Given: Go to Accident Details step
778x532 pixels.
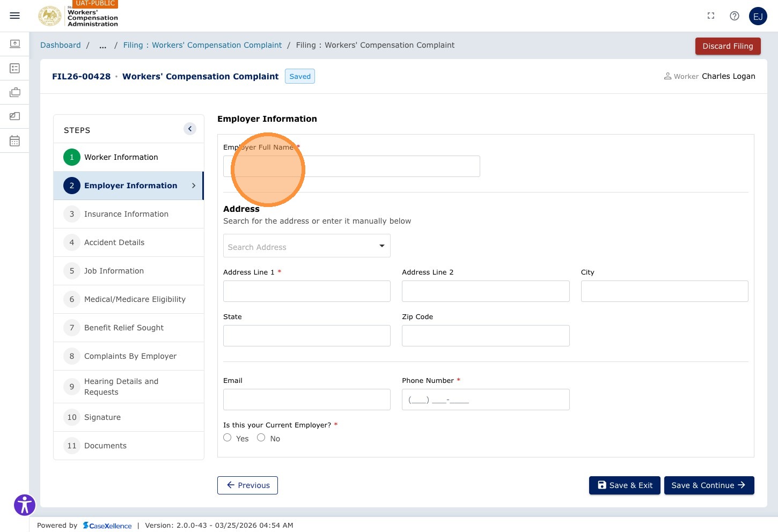Looking at the screenshot, I should (x=129, y=242).
